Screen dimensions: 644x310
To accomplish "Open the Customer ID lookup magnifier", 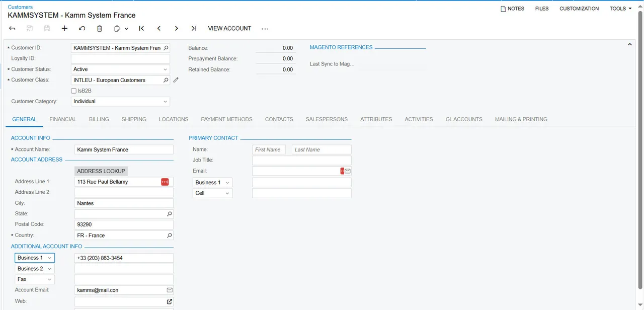I will click(x=166, y=48).
